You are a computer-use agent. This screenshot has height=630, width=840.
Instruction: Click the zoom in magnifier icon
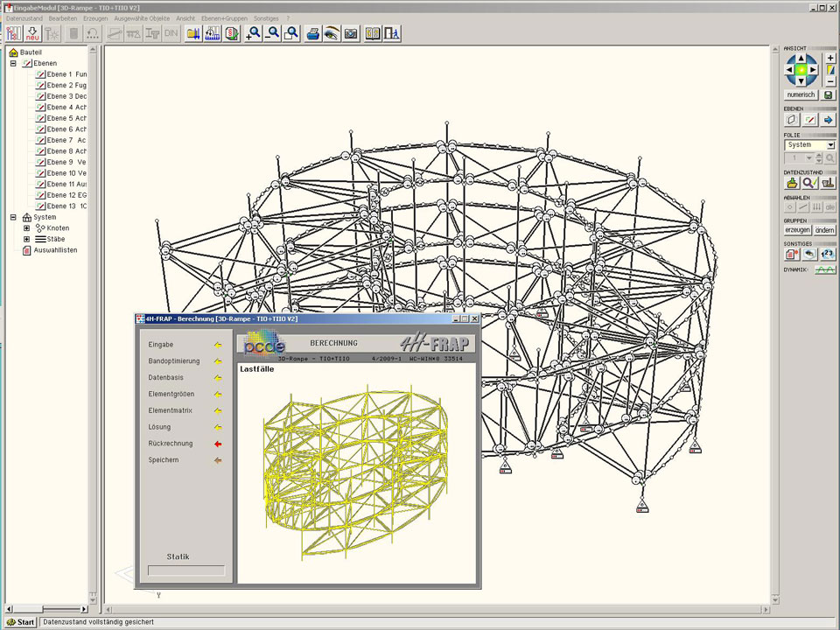coord(254,33)
